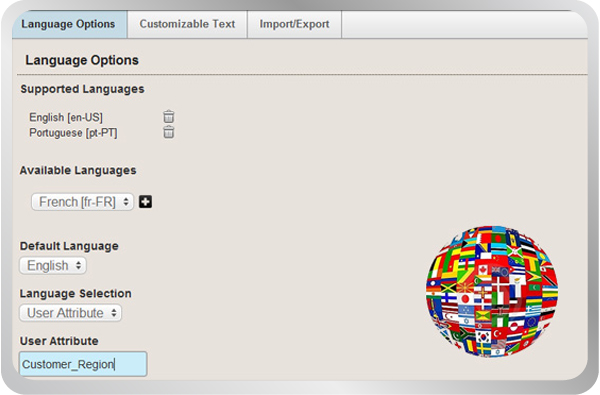Viewport: 600px width, 395px height.
Task: Go to the Import/Export tab
Action: (294, 24)
